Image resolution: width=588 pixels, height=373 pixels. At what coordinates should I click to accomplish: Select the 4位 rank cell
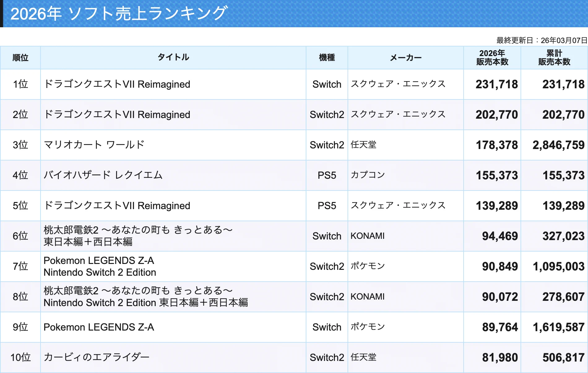20,175
